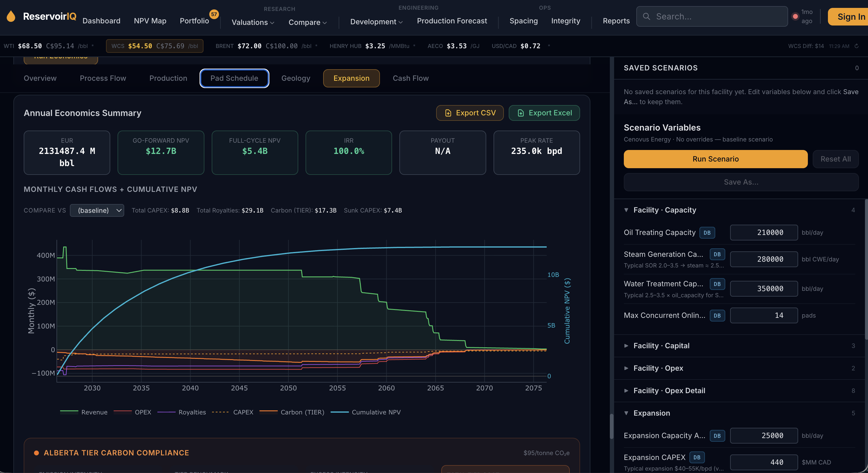Hide the Royalties series in chart legend
The height and width of the screenshot is (473, 868).
[182, 412]
